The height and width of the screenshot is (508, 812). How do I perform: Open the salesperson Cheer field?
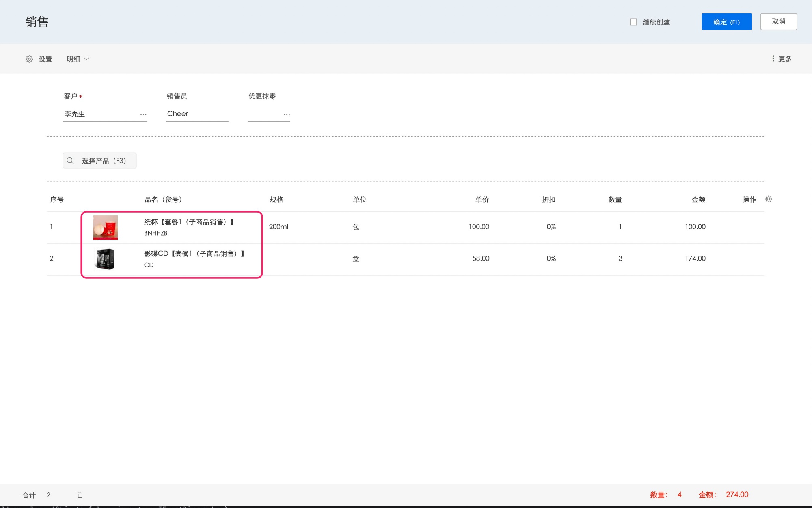(197, 114)
